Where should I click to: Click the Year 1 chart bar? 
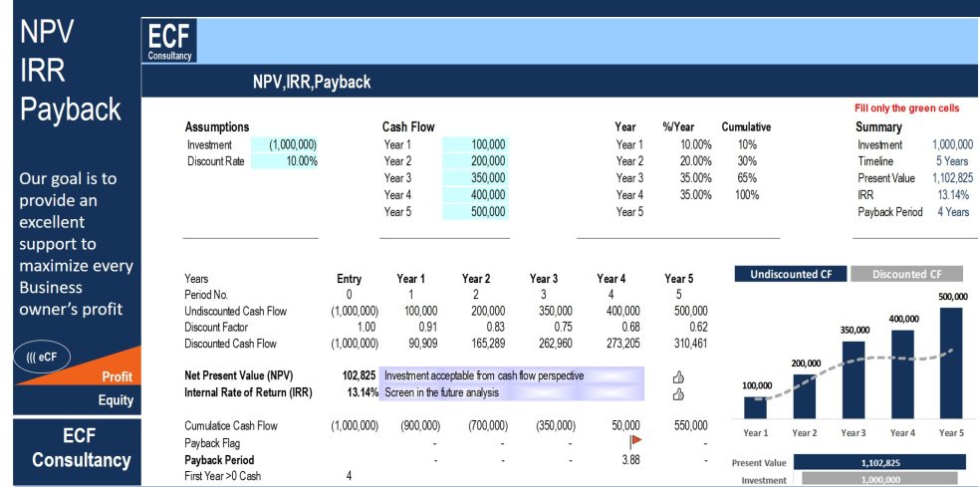(756, 407)
